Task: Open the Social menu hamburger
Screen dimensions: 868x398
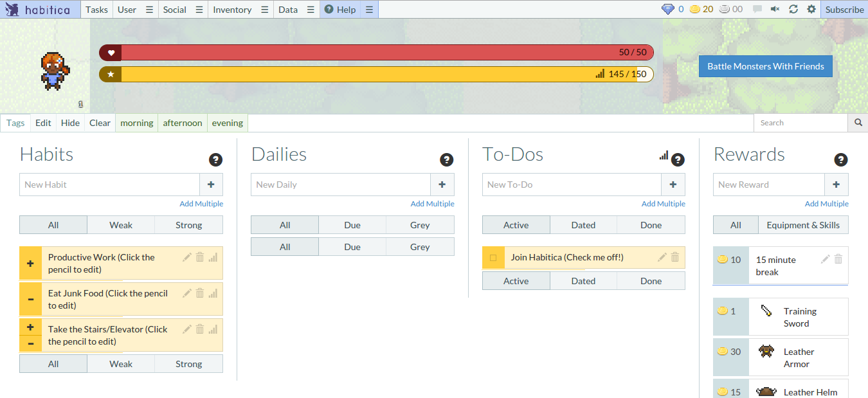Action: click(199, 10)
